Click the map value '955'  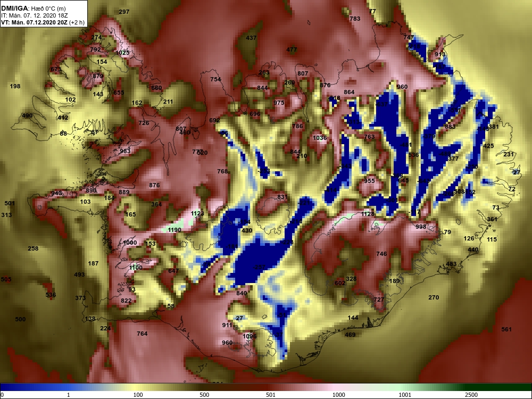[x=369, y=181]
